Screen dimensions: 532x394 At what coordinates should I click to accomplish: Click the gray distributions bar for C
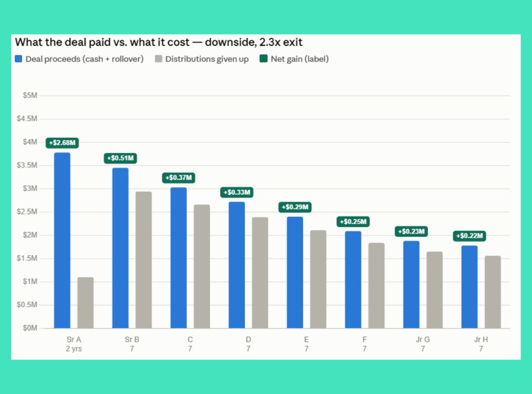(202, 266)
